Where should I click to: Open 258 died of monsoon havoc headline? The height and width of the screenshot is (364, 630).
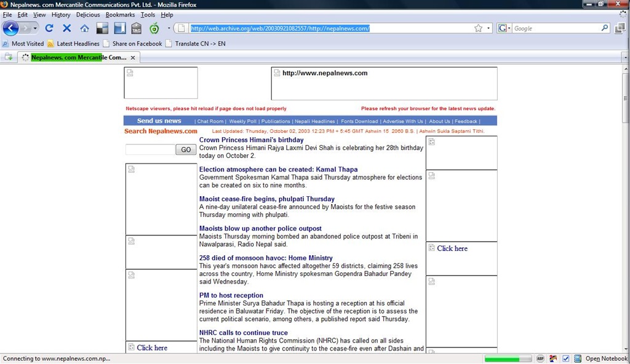tap(266, 258)
